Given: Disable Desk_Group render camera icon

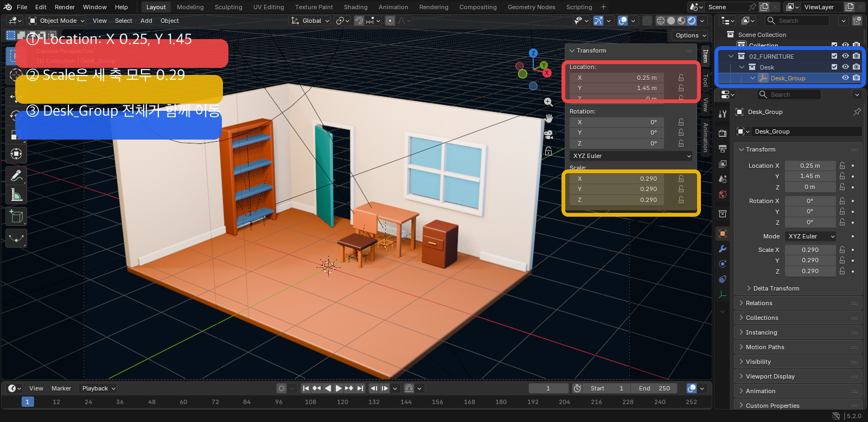Looking at the screenshot, I should tap(856, 78).
